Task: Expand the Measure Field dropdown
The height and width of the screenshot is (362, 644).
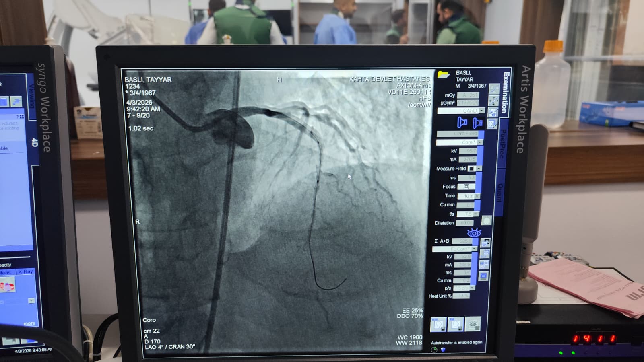Action: pyautogui.click(x=479, y=169)
